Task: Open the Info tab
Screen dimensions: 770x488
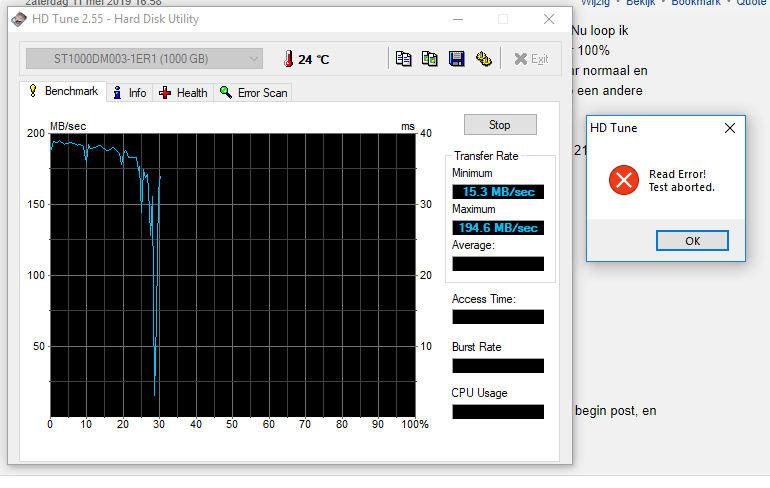Action: click(130, 93)
